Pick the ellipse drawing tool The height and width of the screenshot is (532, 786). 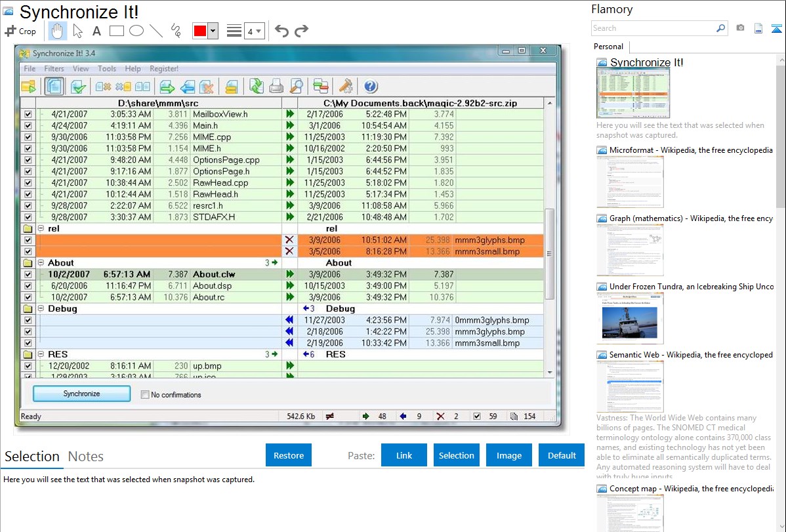coord(136,31)
